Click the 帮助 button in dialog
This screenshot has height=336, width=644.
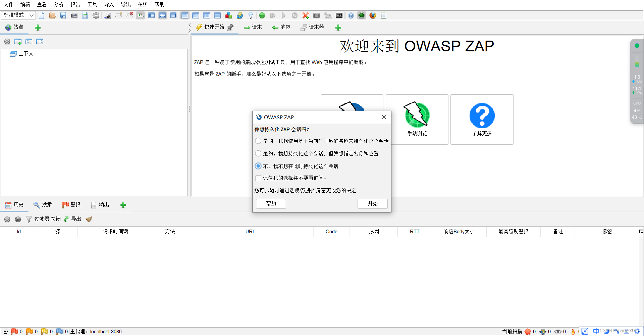(271, 204)
